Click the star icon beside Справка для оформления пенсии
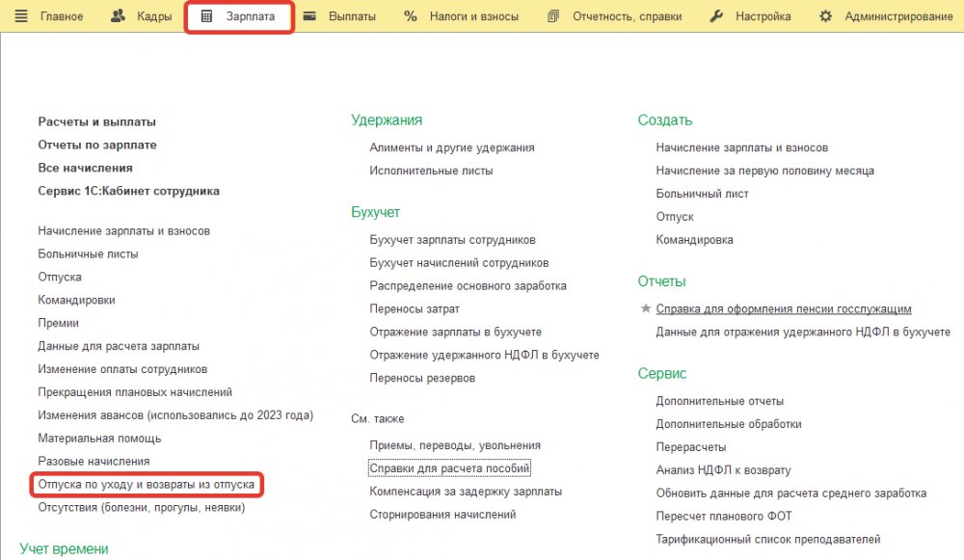Image resolution: width=964 pixels, height=560 pixels. pos(646,308)
